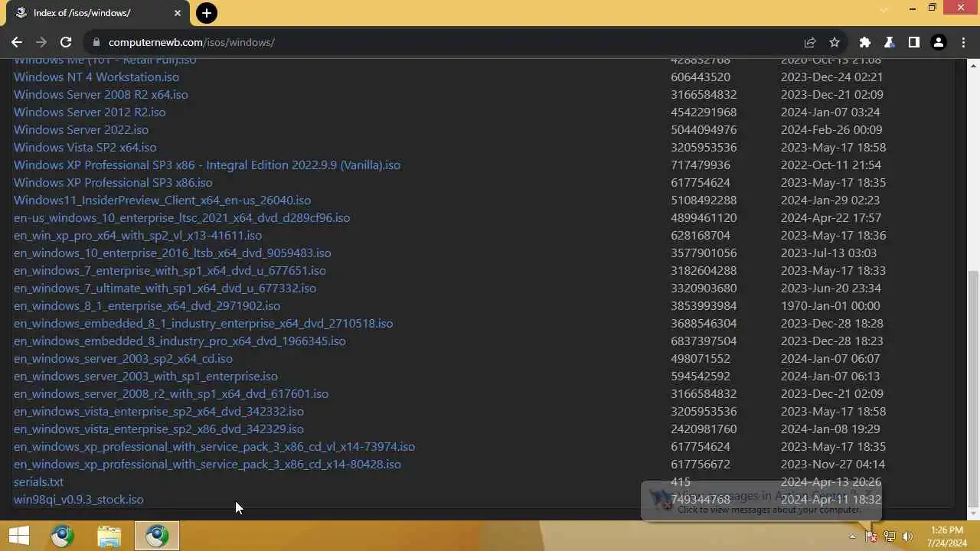This screenshot has height=551, width=980.
Task: Go forward to next page
Action: click(41, 42)
